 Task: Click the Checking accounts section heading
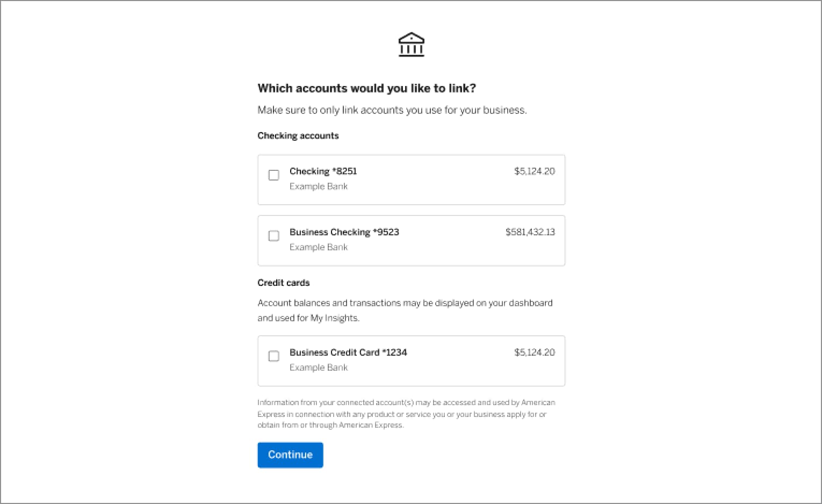pos(298,135)
